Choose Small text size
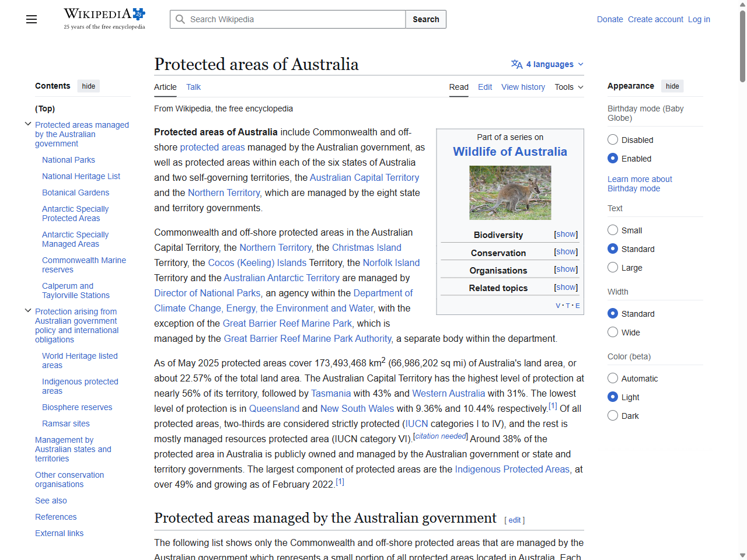The image size is (747, 560). [613, 230]
